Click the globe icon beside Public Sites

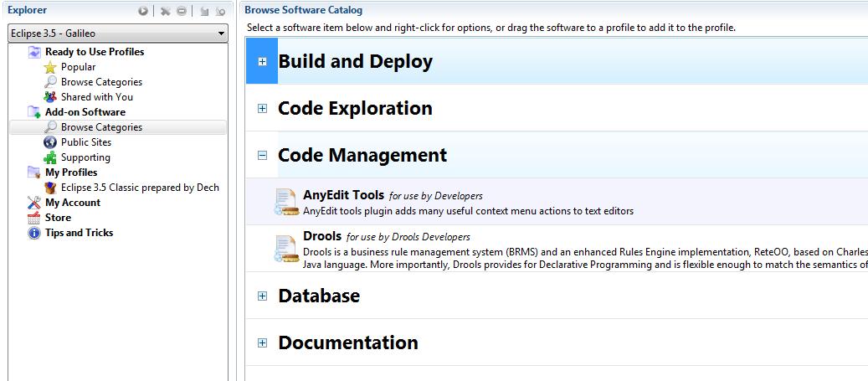(x=50, y=142)
